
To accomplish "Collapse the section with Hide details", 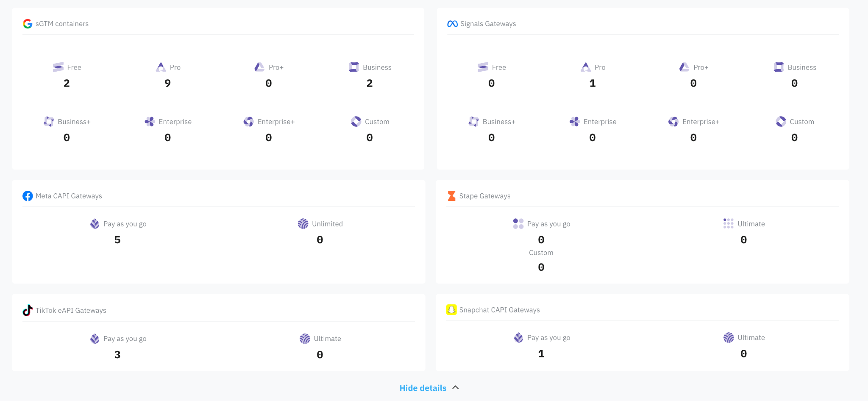I will tap(423, 388).
